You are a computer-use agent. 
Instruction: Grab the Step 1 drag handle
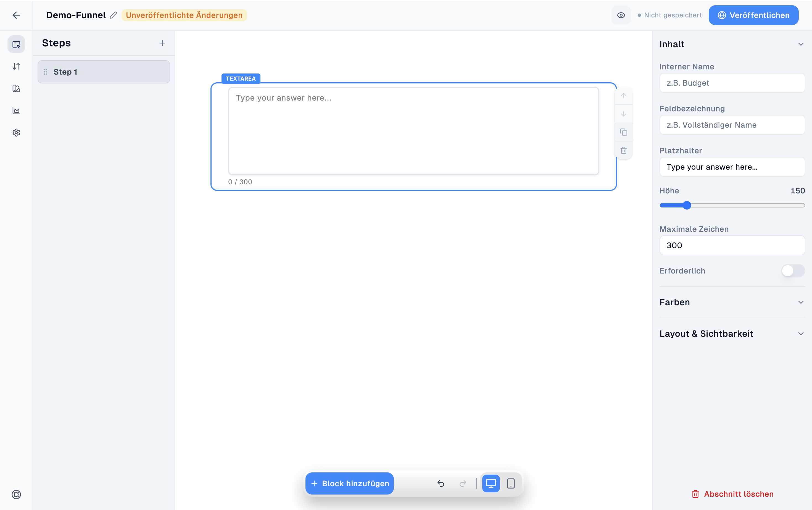click(x=45, y=72)
